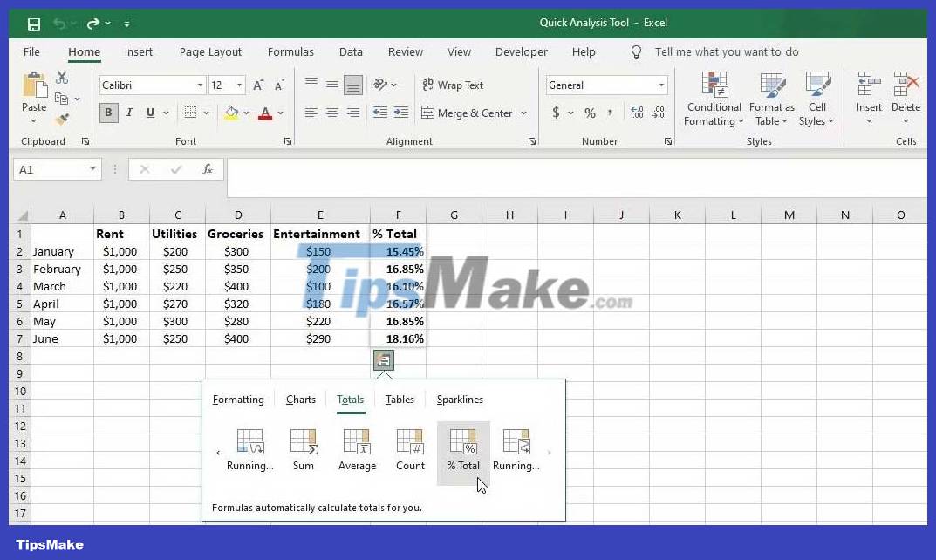This screenshot has width=936, height=560.
Task: Open the Developer ribbon tab
Action: [x=520, y=51]
